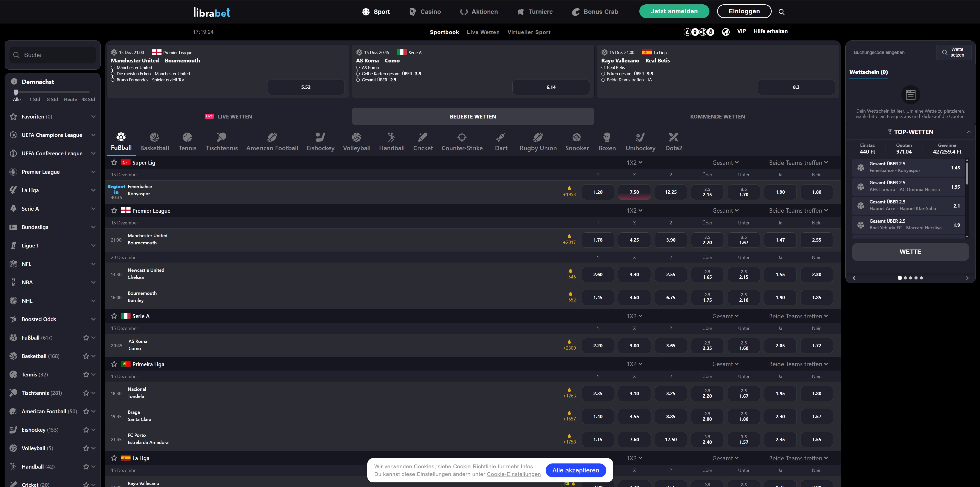The height and width of the screenshot is (487, 980).
Task: Toggle favorite star for Tennis (32)
Action: [x=86, y=374]
